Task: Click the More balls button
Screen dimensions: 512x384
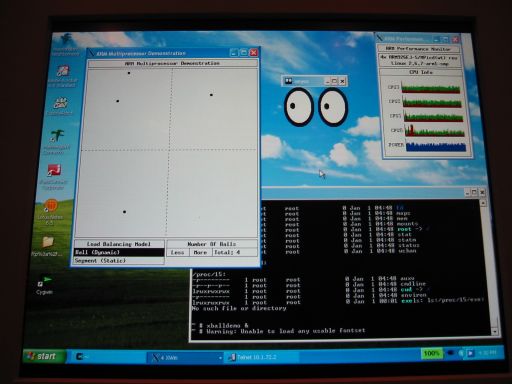Action: pyautogui.click(x=200, y=253)
